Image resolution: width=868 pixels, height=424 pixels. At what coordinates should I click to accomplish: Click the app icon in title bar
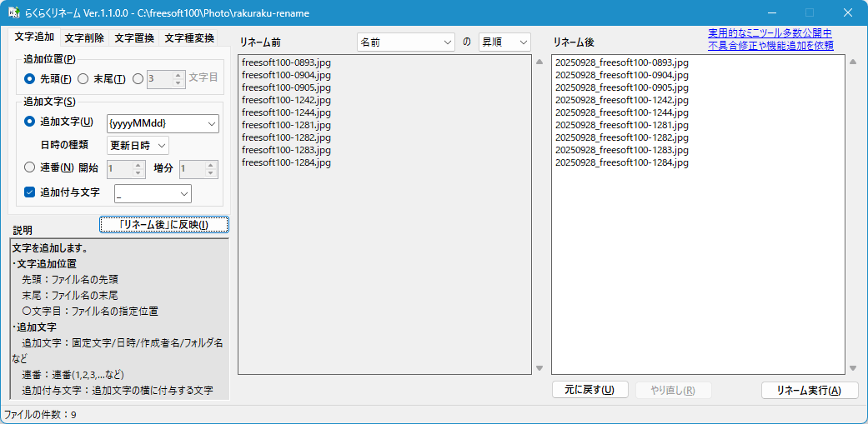[x=13, y=12]
